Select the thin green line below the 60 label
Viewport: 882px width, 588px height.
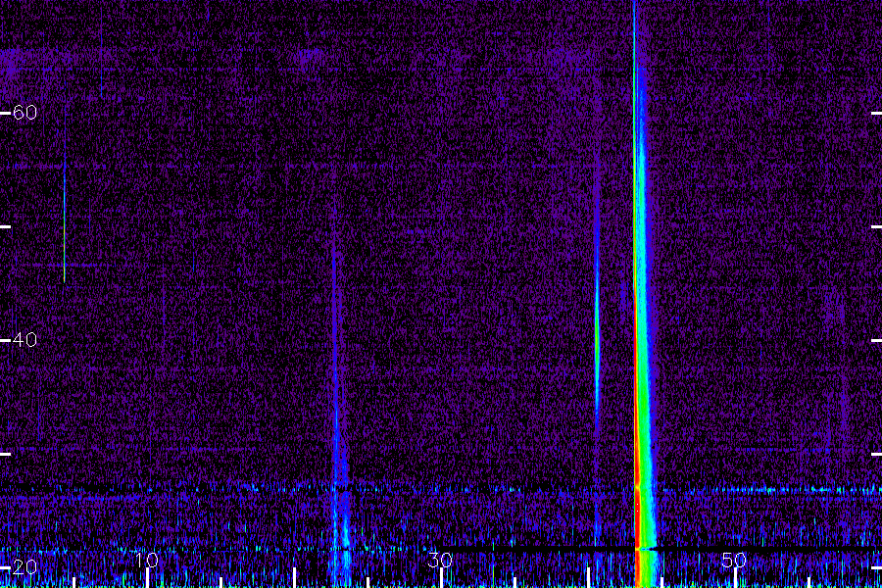pos(64,225)
